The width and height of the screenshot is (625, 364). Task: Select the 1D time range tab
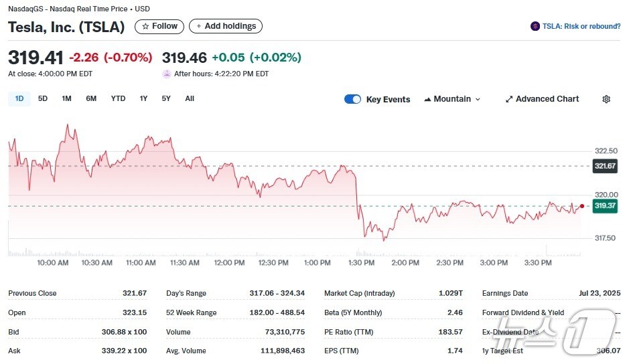pos(19,98)
